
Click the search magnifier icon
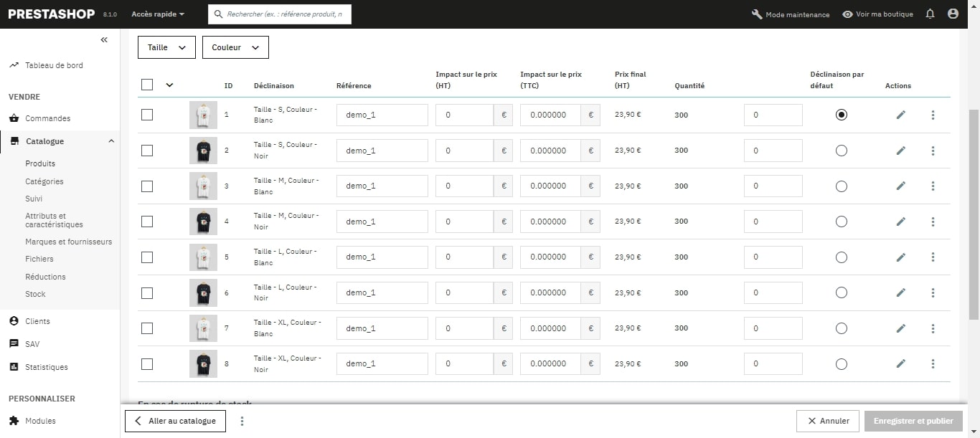219,14
